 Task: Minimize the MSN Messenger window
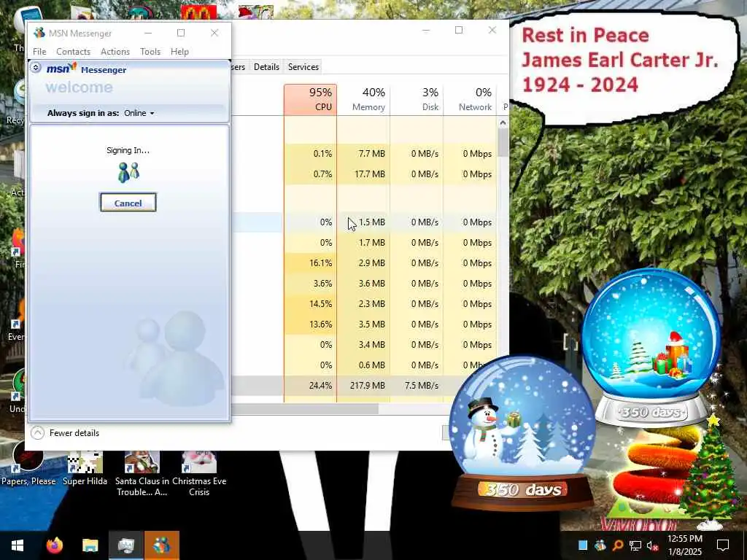[148, 33]
